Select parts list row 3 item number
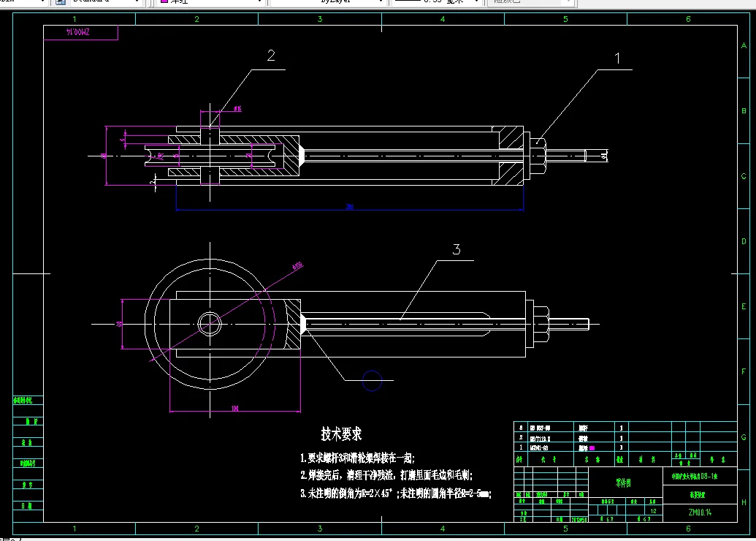 [521, 428]
